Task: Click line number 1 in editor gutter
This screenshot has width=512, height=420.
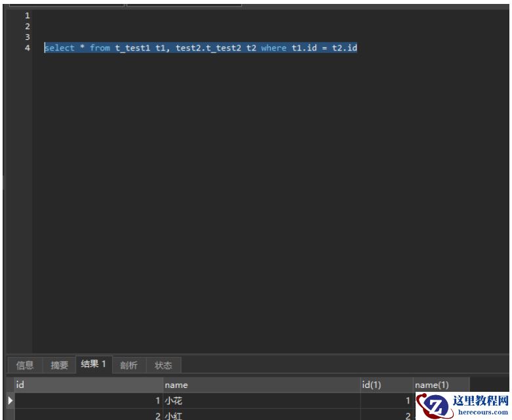Action: [x=28, y=15]
